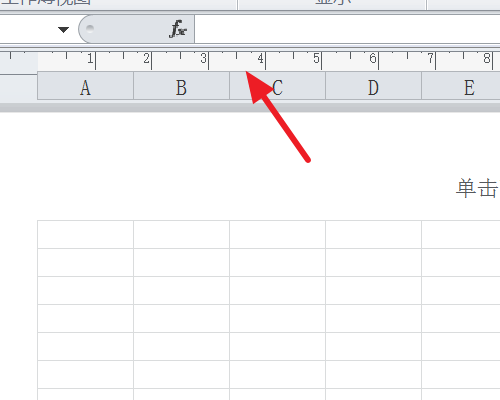
Task: Select cell B2 in the grid
Action: click(x=182, y=262)
